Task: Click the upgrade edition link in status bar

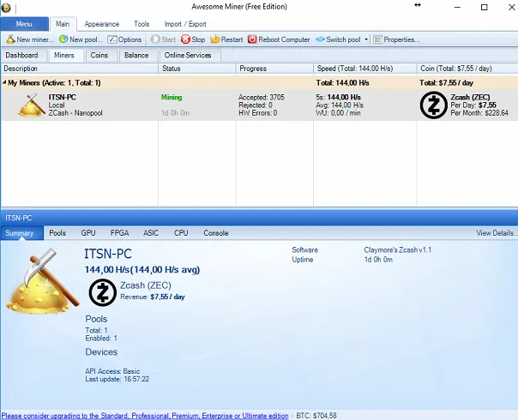Action: pyautogui.click(x=145, y=416)
